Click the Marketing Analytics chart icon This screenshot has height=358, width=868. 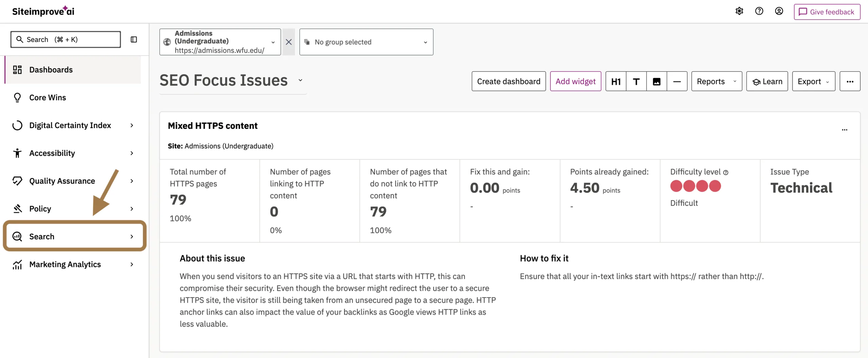(x=17, y=264)
